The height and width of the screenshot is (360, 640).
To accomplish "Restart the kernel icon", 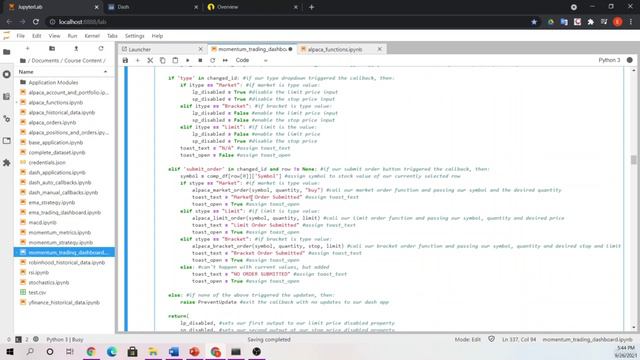I will [212, 60].
